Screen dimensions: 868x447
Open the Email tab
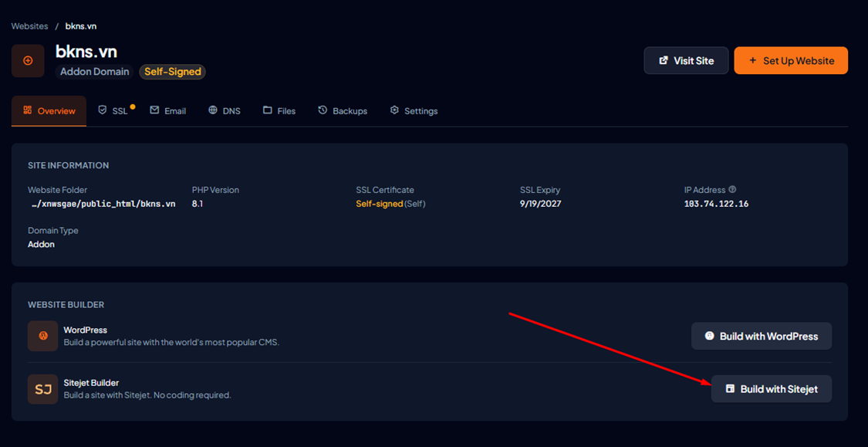(x=167, y=110)
